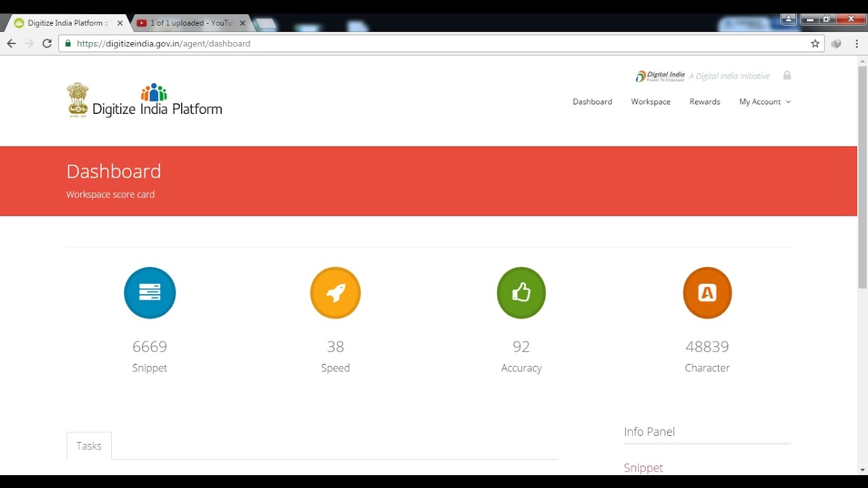Go back with the browser back arrow
868x488 pixels.
(12, 43)
